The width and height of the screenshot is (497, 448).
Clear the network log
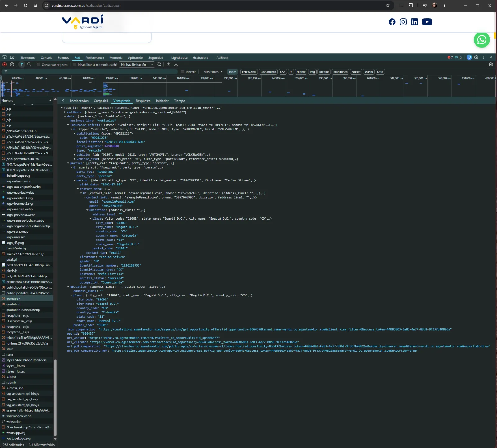click(x=12, y=65)
